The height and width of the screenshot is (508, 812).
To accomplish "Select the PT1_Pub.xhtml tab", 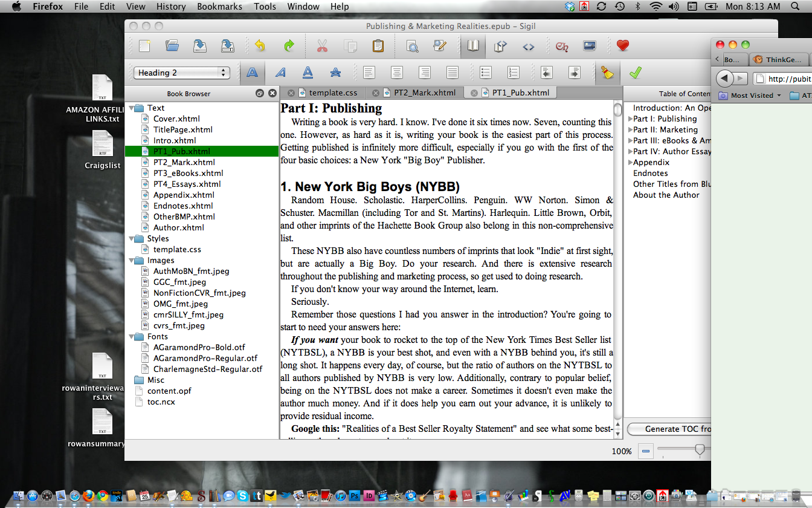I will 511,93.
